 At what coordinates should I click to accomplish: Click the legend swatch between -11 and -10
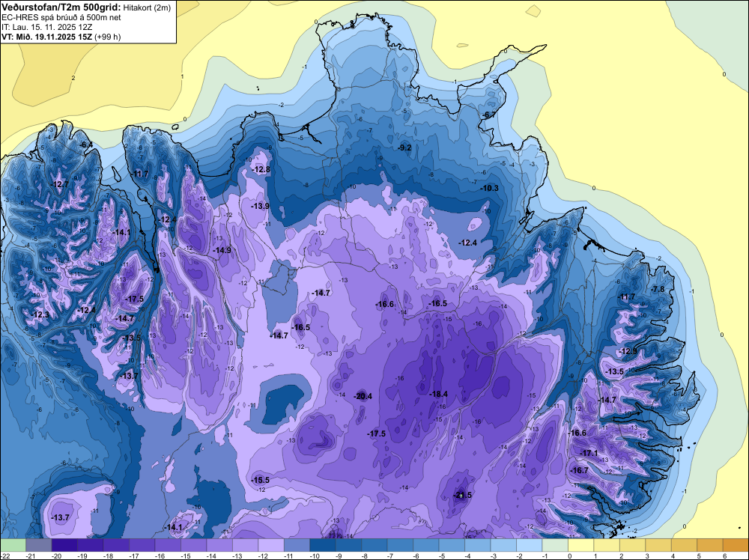tap(297, 545)
